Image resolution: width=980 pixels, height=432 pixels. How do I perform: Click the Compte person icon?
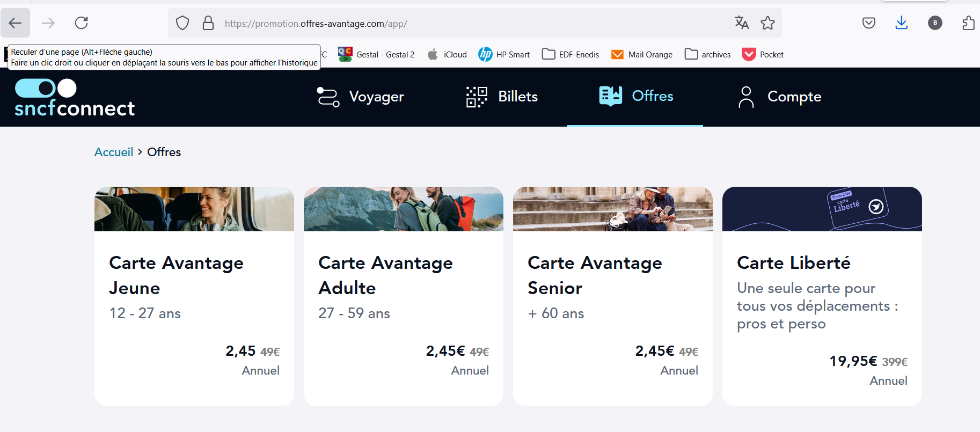746,97
